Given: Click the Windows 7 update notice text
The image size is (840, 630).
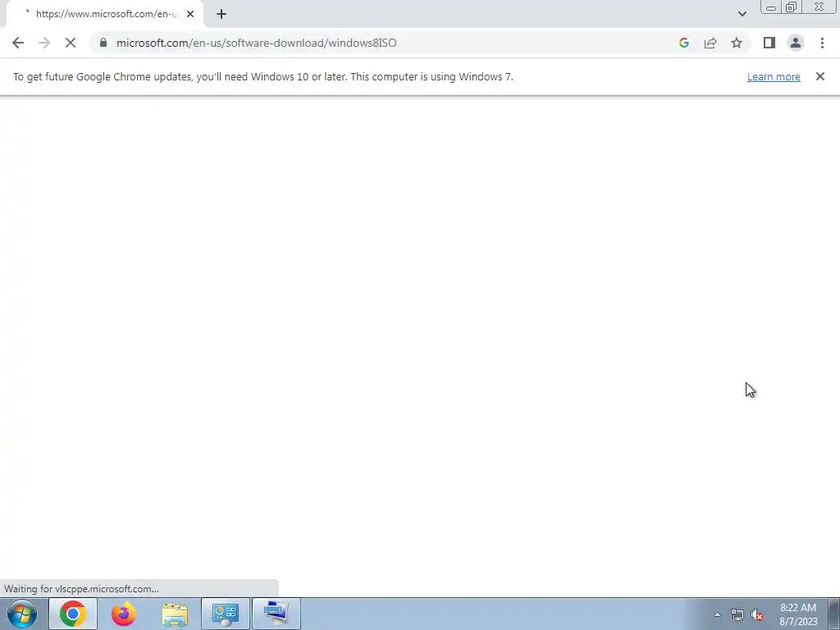Looking at the screenshot, I should pyautogui.click(x=263, y=76).
